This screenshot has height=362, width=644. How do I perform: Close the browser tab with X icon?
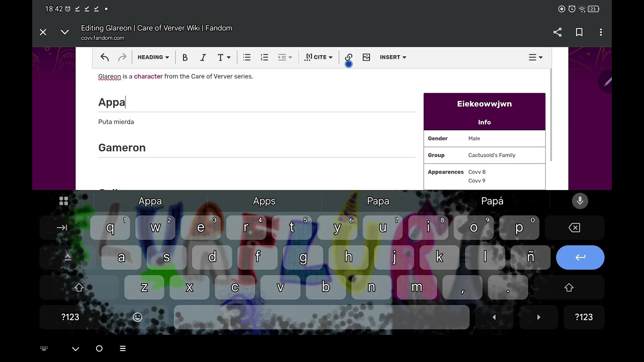(x=43, y=32)
